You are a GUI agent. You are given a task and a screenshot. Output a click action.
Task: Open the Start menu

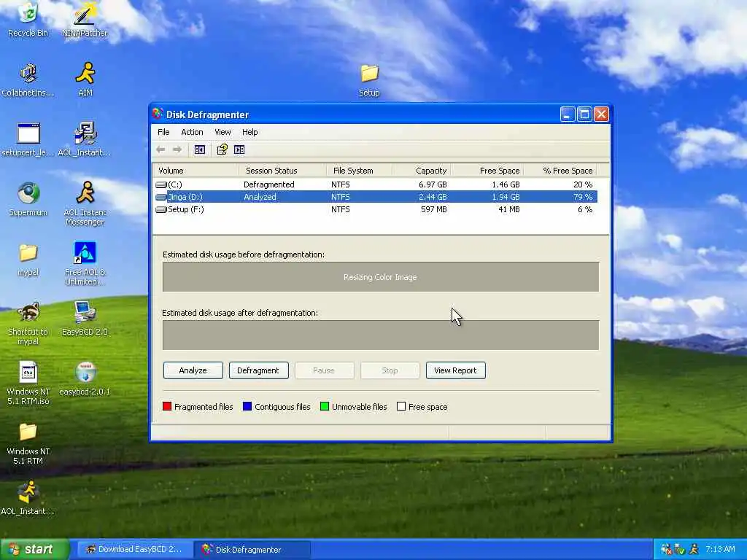pos(35,549)
